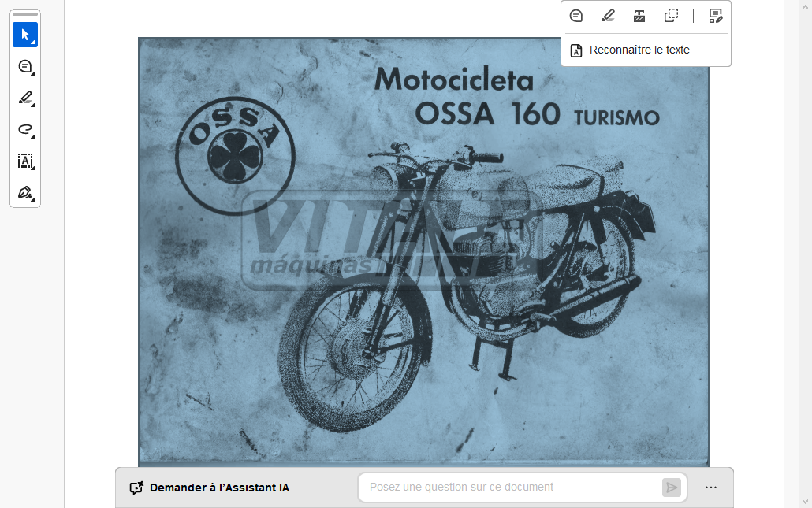Image resolution: width=812 pixels, height=508 pixels.
Task: Click the redact text icon in floating toolbar
Action: pos(639,16)
